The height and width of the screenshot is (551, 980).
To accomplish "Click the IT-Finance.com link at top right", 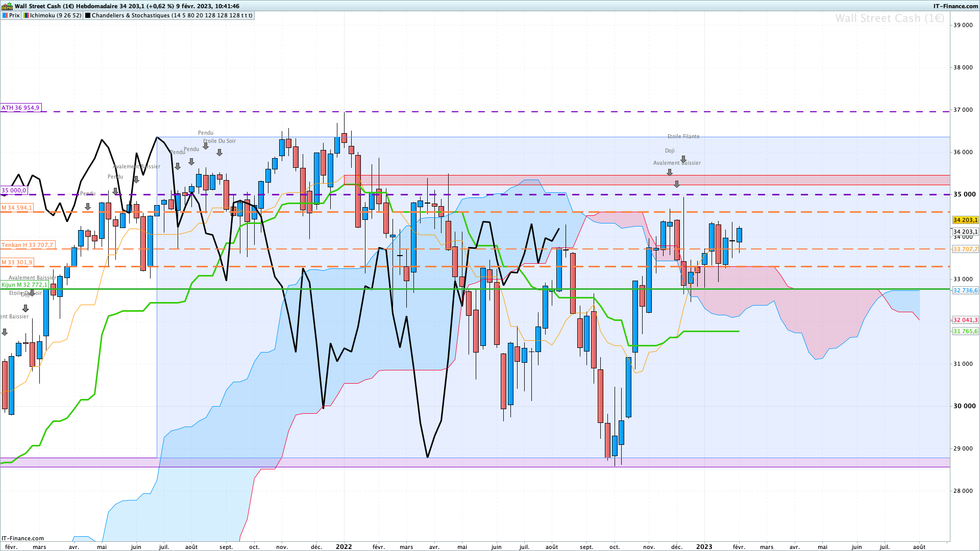I will pyautogui.click(x=955, y=6).
